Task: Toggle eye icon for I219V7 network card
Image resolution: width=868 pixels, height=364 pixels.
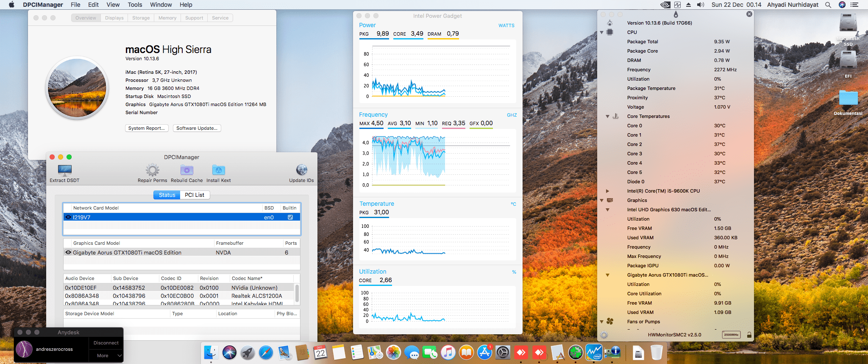Action: 68,217
